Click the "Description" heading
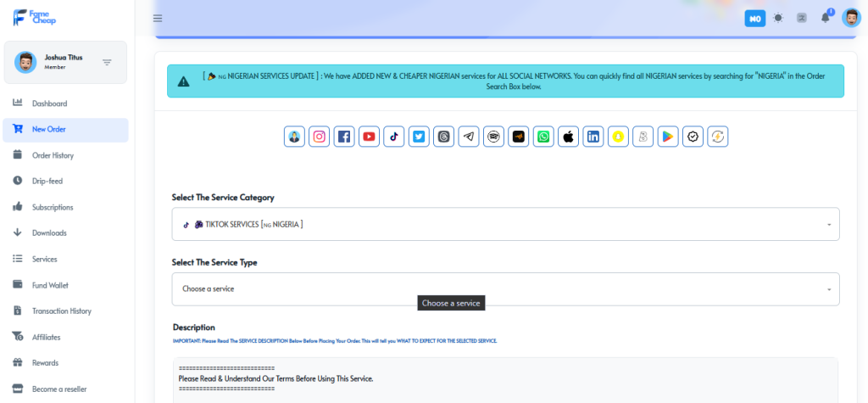 coord(194,327)
